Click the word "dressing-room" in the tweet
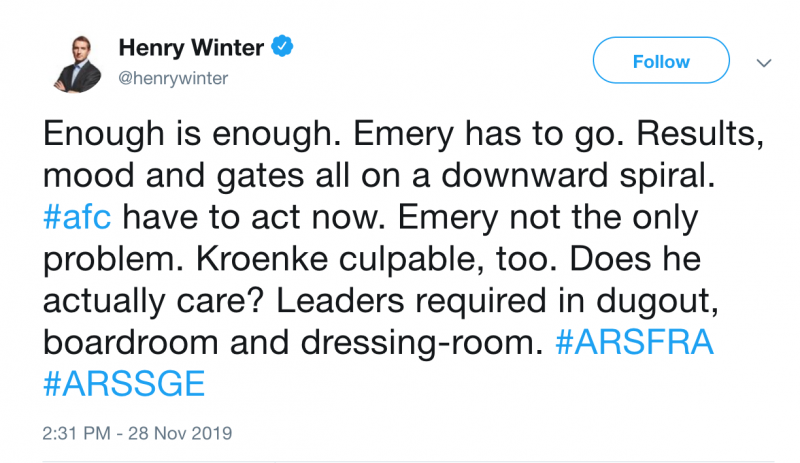 coord(440,340)
